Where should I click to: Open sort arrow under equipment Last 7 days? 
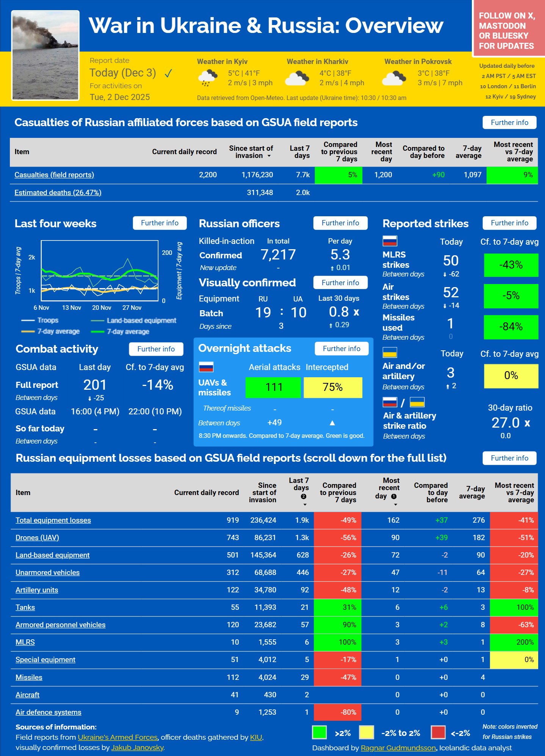(305, 505)
